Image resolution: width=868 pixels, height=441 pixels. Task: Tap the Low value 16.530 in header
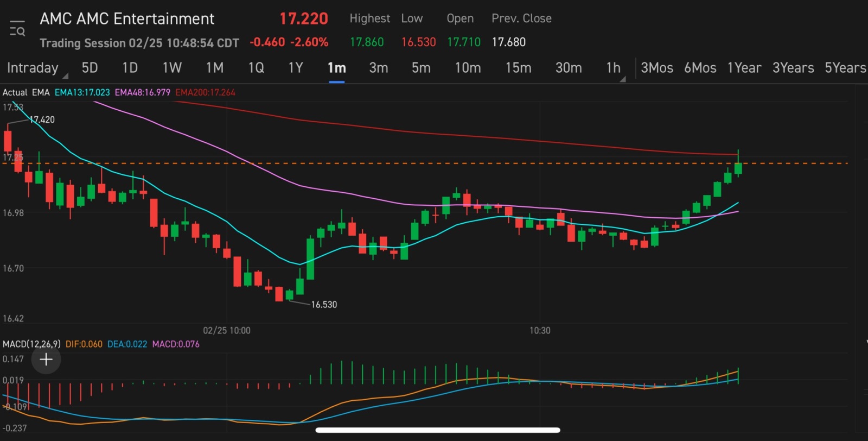click(x=418, y=42)
